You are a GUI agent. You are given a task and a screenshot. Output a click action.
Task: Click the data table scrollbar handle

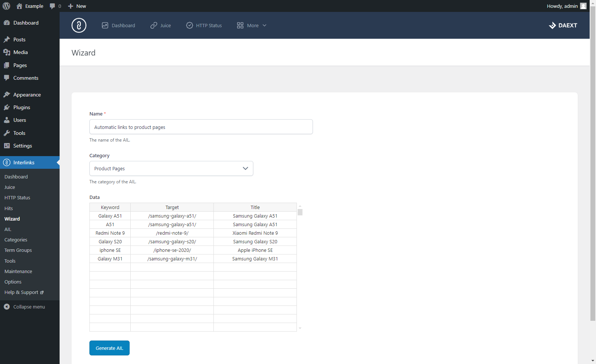(x=300, y=212)
